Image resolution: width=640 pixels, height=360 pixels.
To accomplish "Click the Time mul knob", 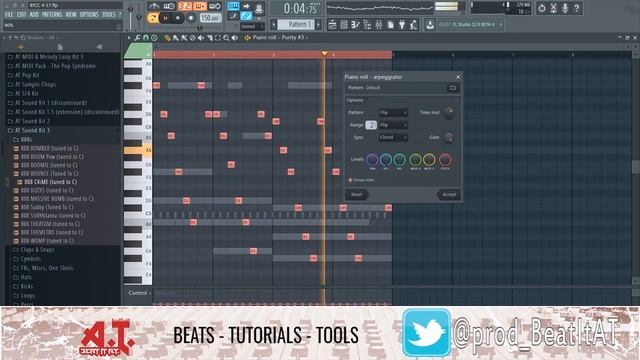I will pyautogui.click(x=449, y=113).
